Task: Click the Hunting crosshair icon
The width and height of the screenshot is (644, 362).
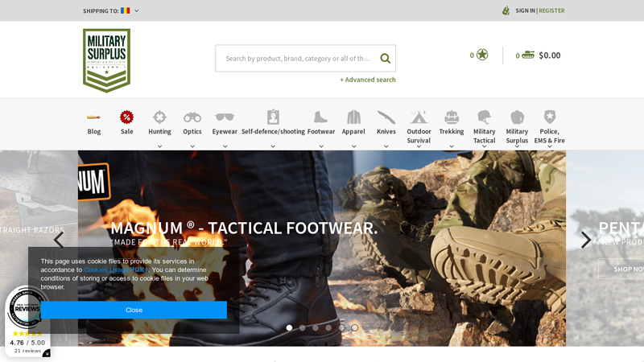Action: [159, 117]
